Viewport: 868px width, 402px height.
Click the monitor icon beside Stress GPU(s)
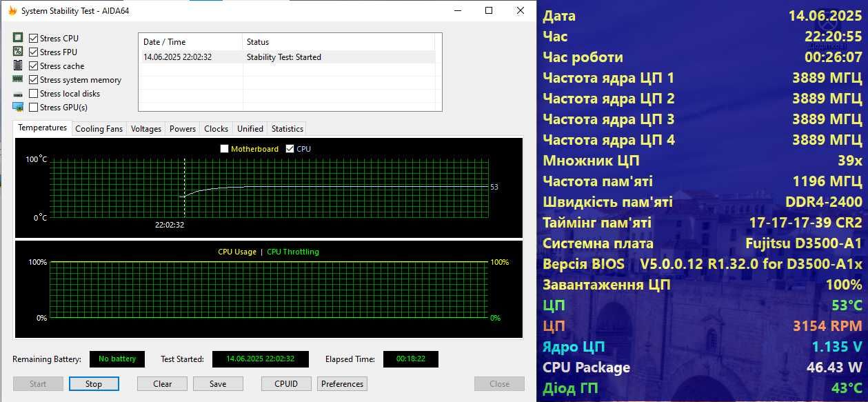18,107
